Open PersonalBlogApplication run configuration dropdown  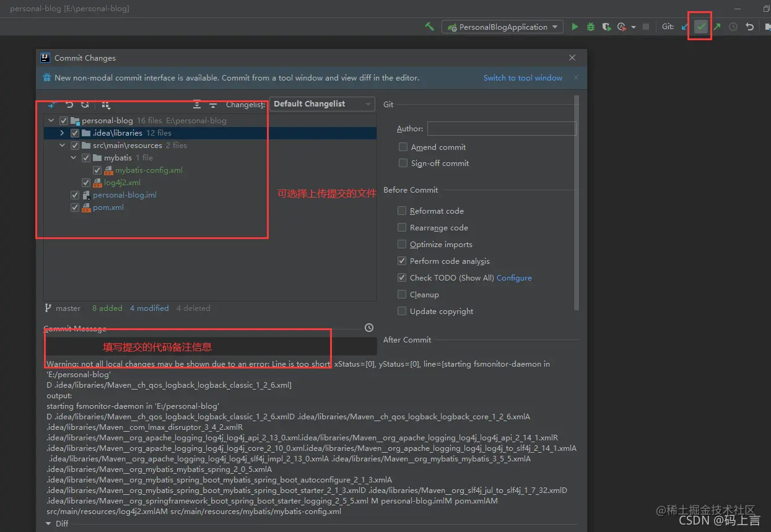pos(502,27)
